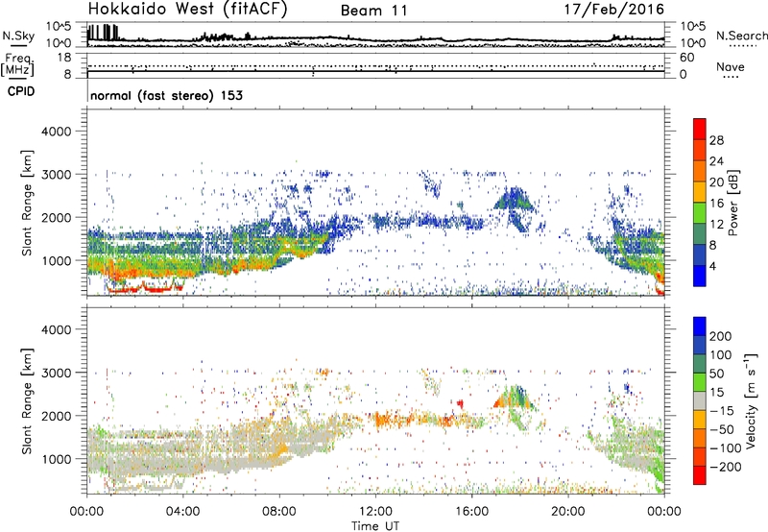The height and width of the screenshot is (532, 768).
Task: Click the gray -15 to 15 velocity swatch
Action: click(700, 400)
